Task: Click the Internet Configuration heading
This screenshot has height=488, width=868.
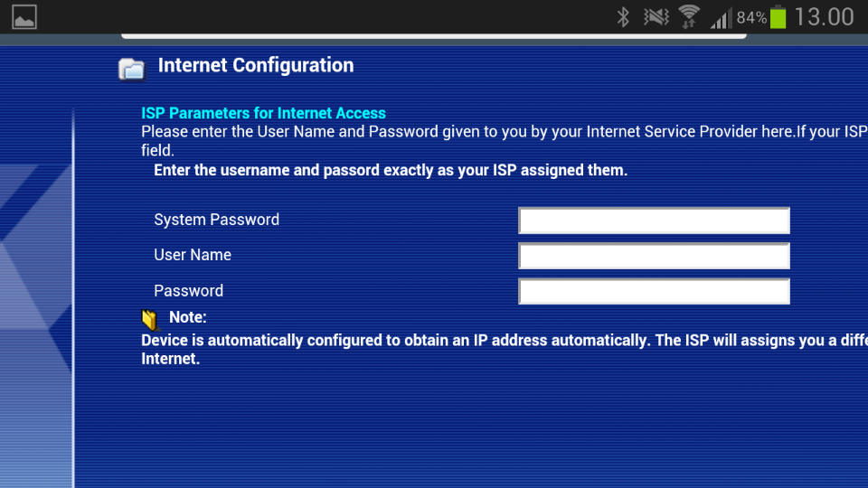Action: [x=256, y=65]
